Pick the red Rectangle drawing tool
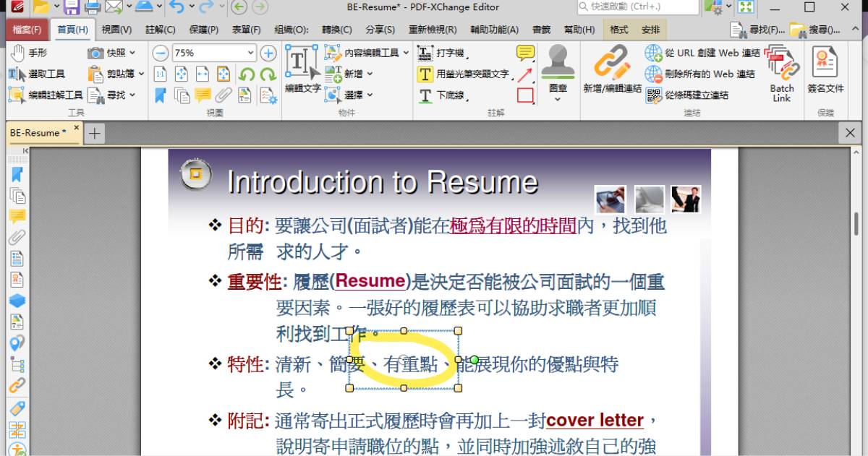Viewport: 868px width, 456px height. click(x=525, y=95)
